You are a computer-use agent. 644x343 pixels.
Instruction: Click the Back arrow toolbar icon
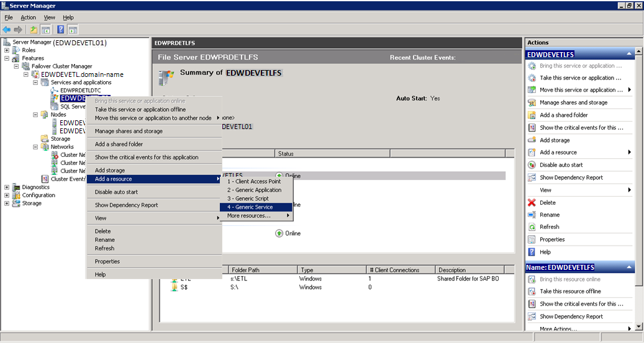pyautogui.click(x=7, y=30)
